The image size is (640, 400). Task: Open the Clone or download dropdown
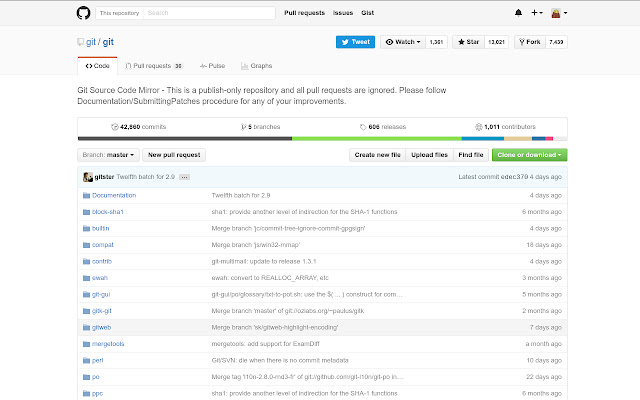tap(529, 155)
